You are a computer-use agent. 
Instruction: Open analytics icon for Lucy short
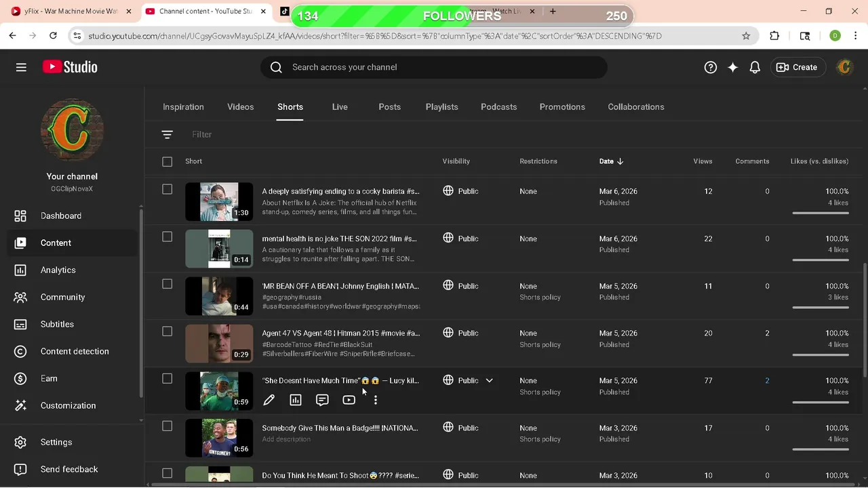click(296, 400)
